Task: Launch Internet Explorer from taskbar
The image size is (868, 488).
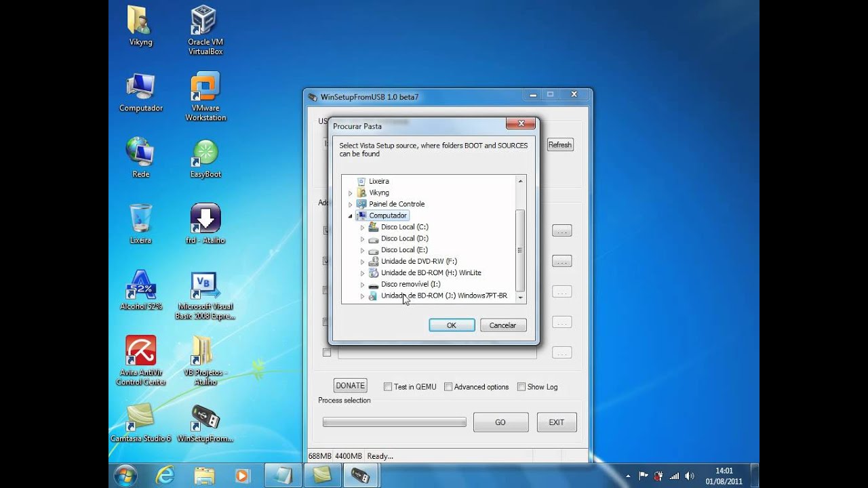Action: 165,475
